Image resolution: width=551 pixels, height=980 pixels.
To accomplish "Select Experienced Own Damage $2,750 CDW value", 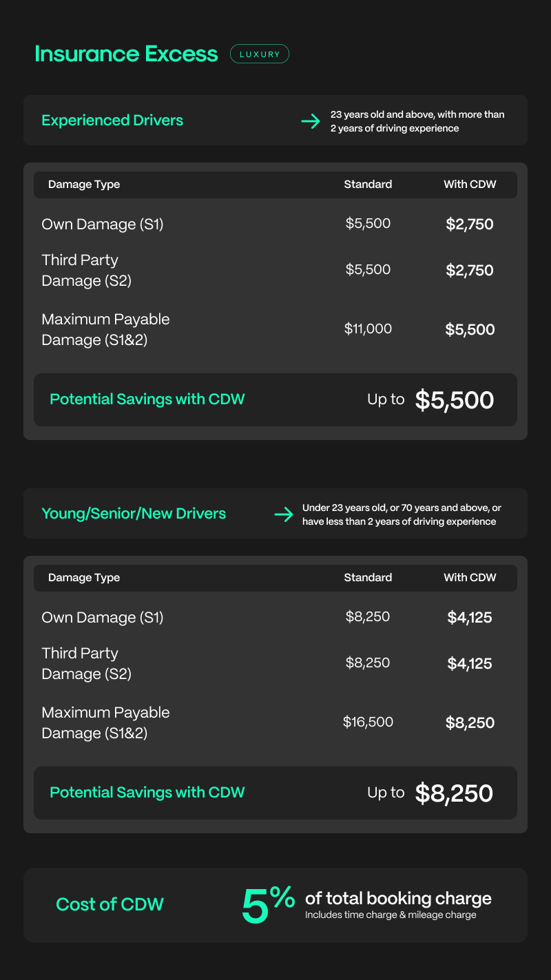I will tap(470, 224).
